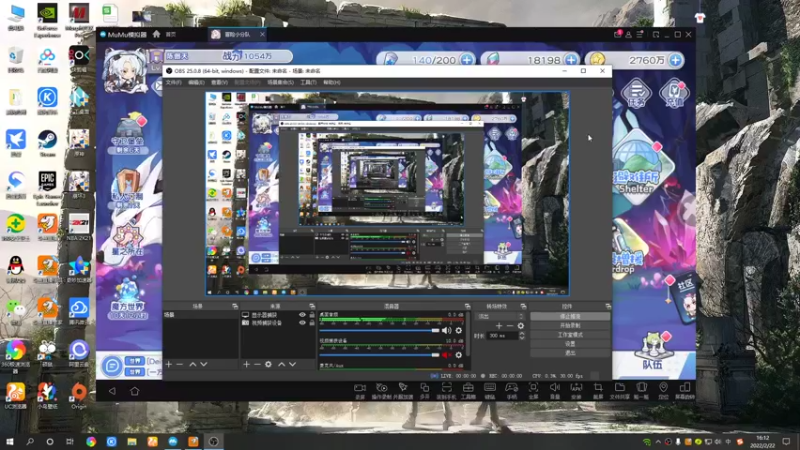Remove the selected scene with minus button

(x=180, y=364)
